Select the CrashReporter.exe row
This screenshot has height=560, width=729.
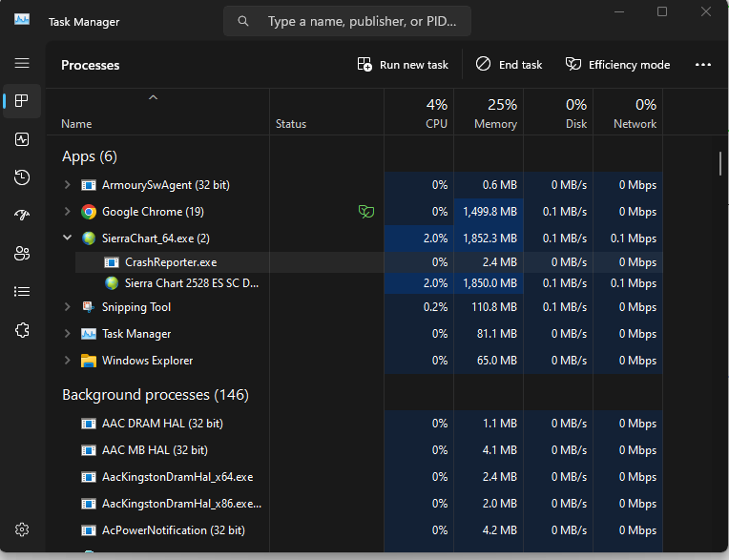click(368, 262)
